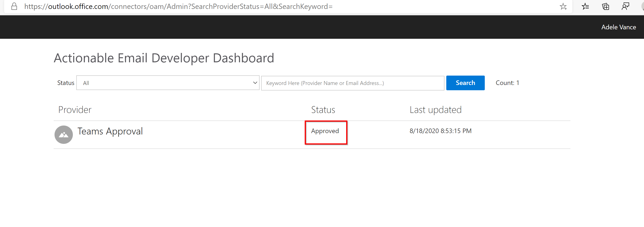Open the Collections icon
Image resolution: width=644 pixels, height=227 pixels.
coord(606,6)
